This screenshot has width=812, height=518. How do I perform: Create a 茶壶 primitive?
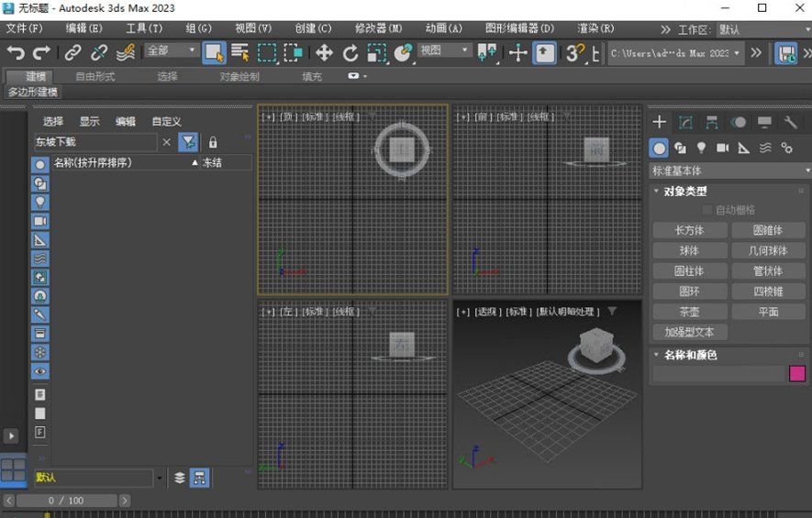(690, 312)
